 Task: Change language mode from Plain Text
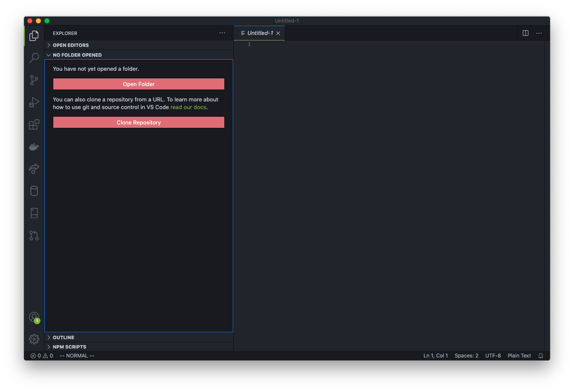click(x=519, y=356)
